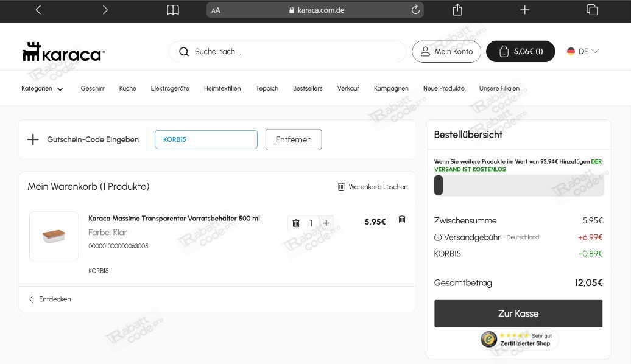Viewport: 631px width, 364px height.
Task: Tap the AA reader text size control
Action: (x=216, y=10)
